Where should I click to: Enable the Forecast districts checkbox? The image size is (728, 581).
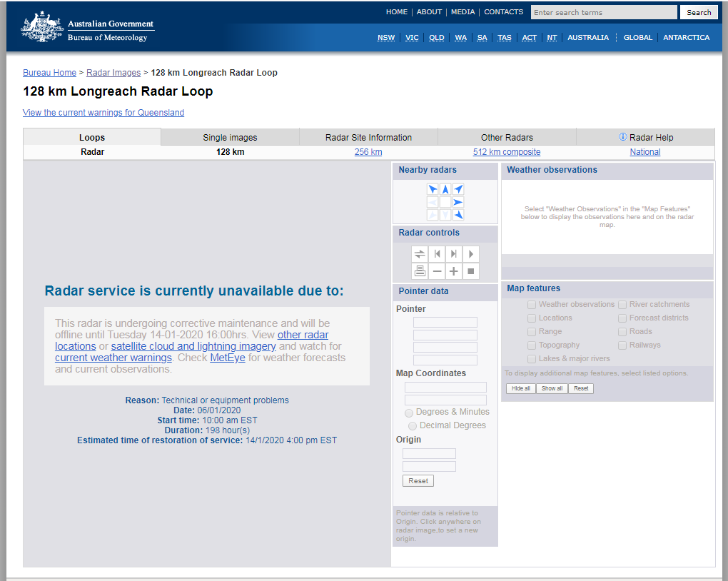622,318
